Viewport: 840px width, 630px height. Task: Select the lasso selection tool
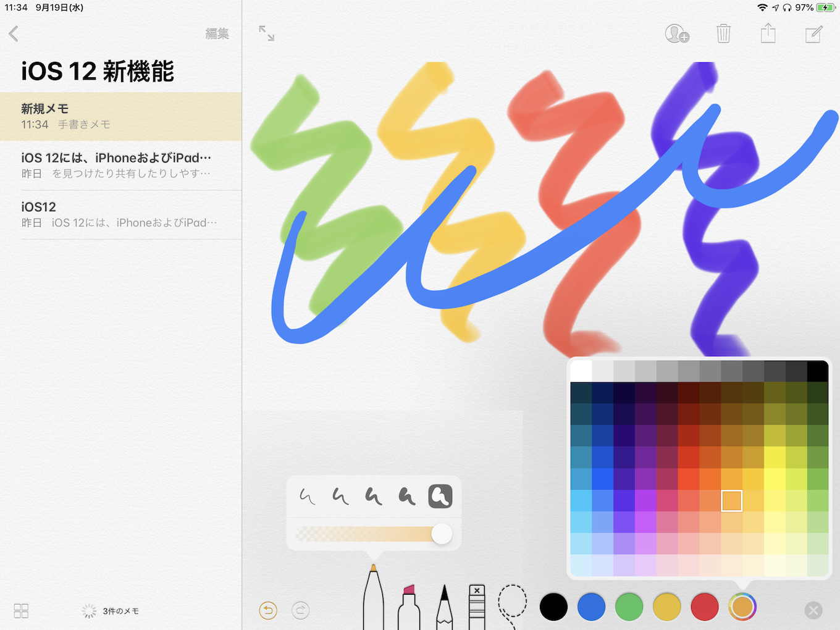coord(512,605)
